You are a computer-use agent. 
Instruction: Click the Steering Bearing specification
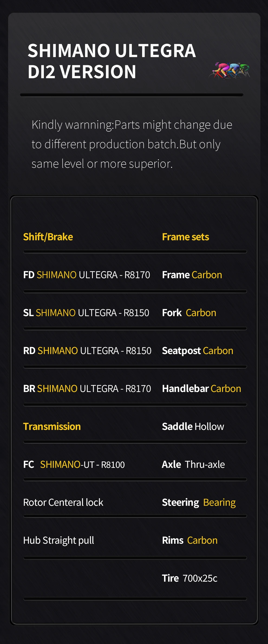click(199, 503)
